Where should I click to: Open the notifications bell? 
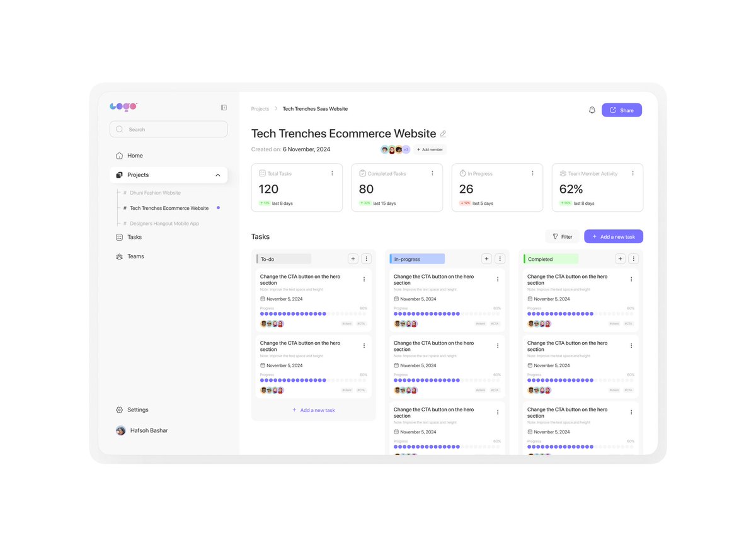tap(592, 109)
